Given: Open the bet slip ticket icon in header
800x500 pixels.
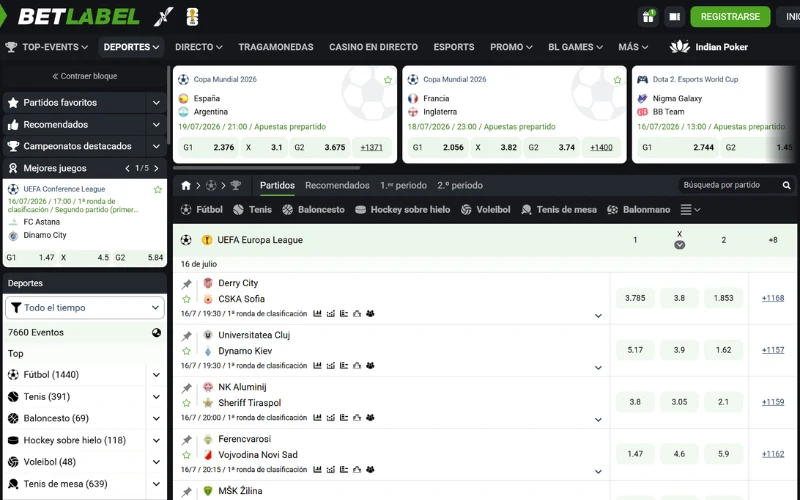Looking at the screenshot, I should (674, 17).
